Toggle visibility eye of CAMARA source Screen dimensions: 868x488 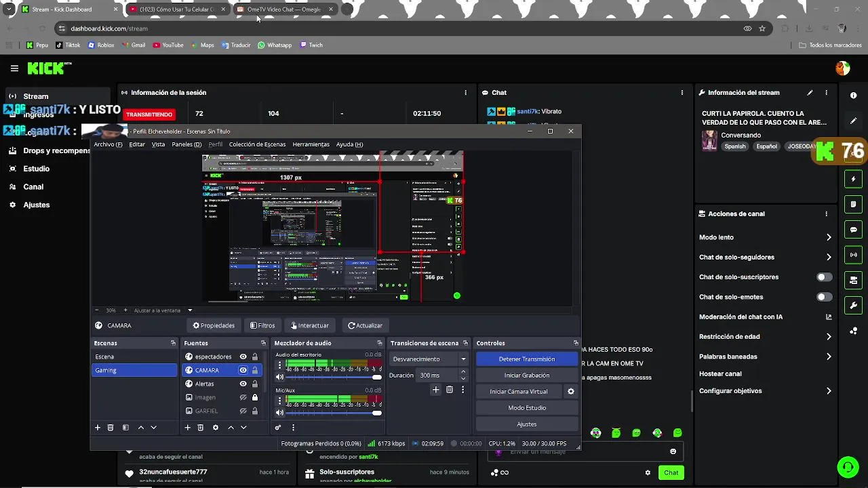coord(243,370)
